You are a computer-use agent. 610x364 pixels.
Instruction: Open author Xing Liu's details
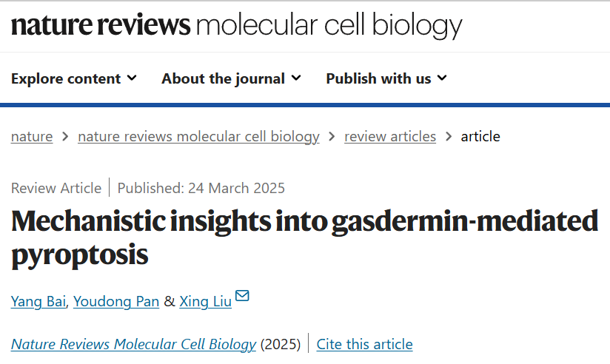tap(205, 301)
